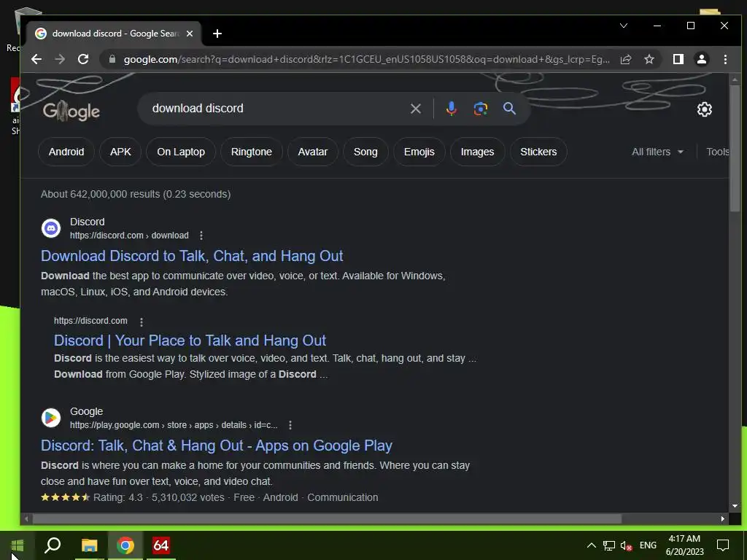
Task: Open the search Tools option
Action: 718,152
